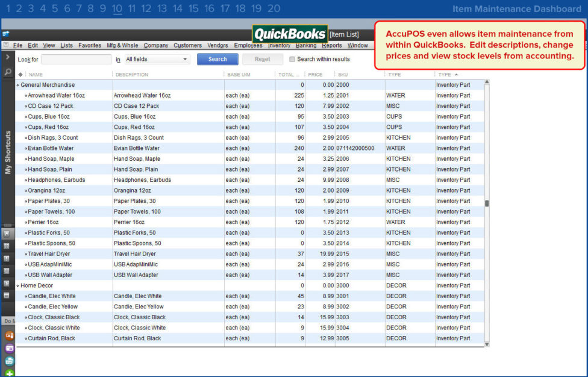This screenshot has width=588, height=377.
Task: Collapse the General Merchandise group diamond
Action: pos(17,86)
